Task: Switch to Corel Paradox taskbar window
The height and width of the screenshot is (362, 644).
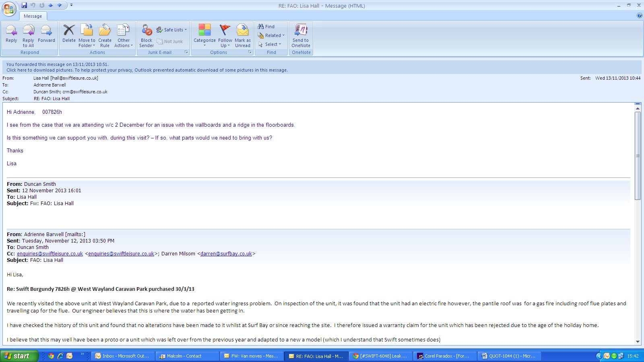Action: point(445,356)
